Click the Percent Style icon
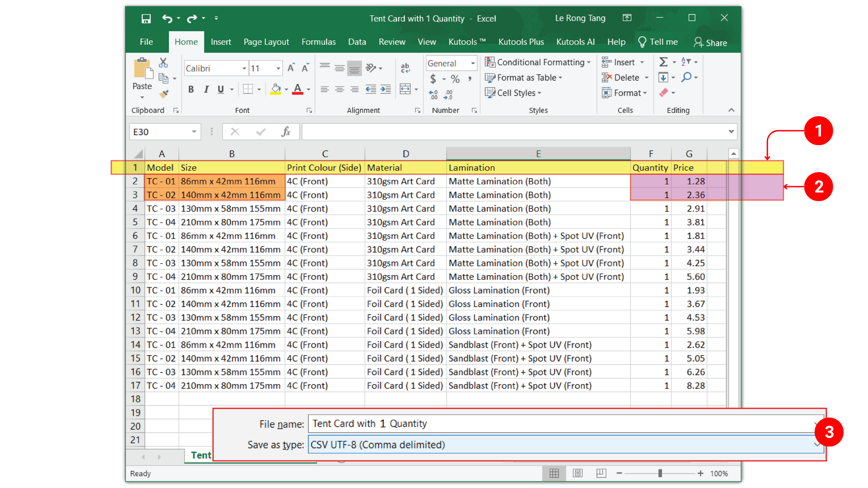This screenshot has width=868, height=488. pos(455,79)
